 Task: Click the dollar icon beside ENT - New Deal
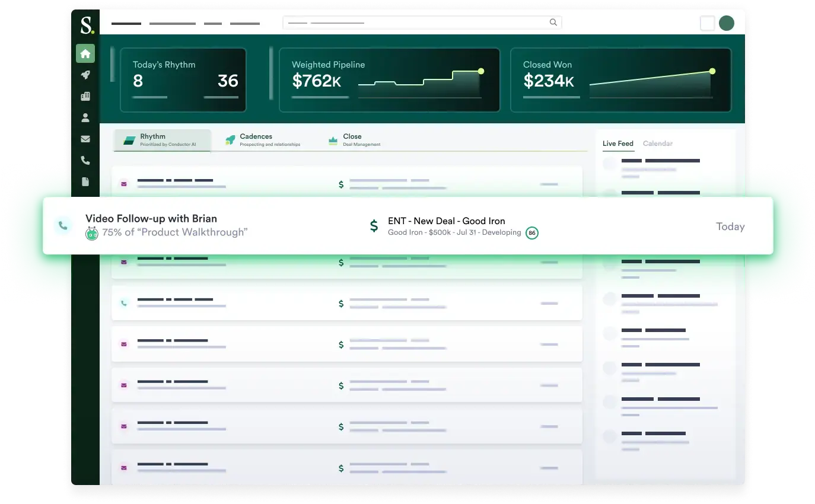click(374, 226)
